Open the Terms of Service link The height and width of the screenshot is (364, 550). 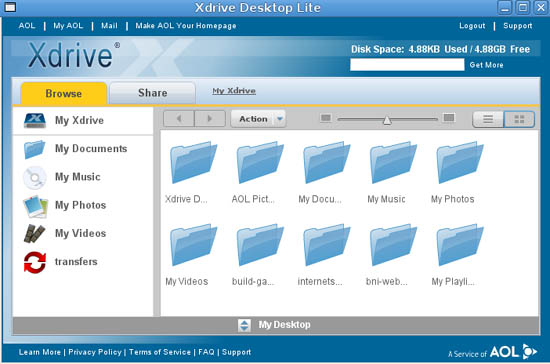pyautogui.click(x=160, y=352)
